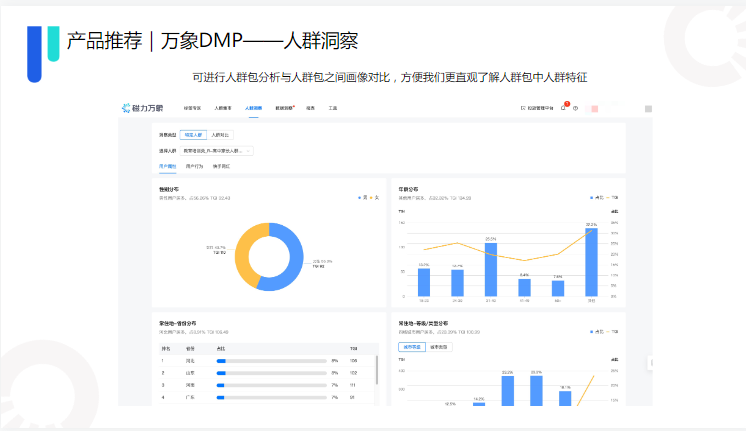Click the 16.1% bar in city chart
The height and width of the screenshot is (431, 746).
coord(565,399)
